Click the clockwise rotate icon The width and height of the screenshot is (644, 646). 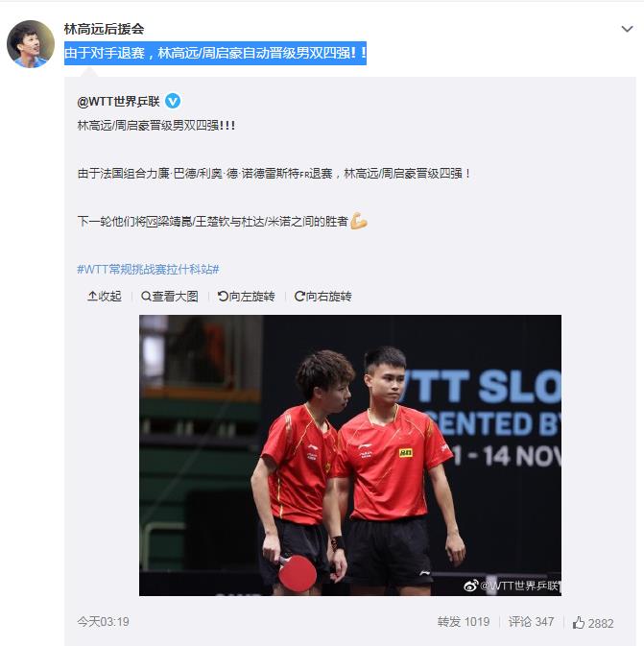pos(299,296)
